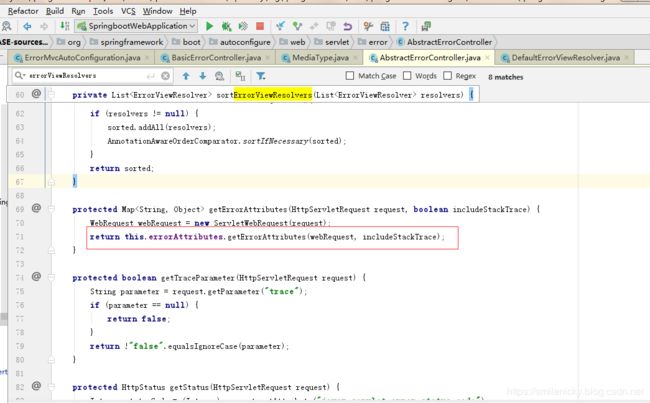Open the Help menu
The image size is (650, 403).
(x=188, y=11)
